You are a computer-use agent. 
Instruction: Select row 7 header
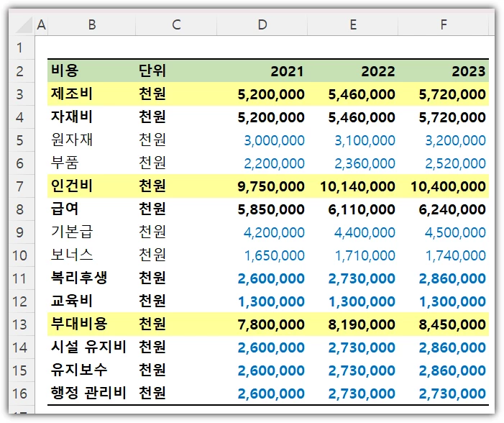(x=22, y=186)
